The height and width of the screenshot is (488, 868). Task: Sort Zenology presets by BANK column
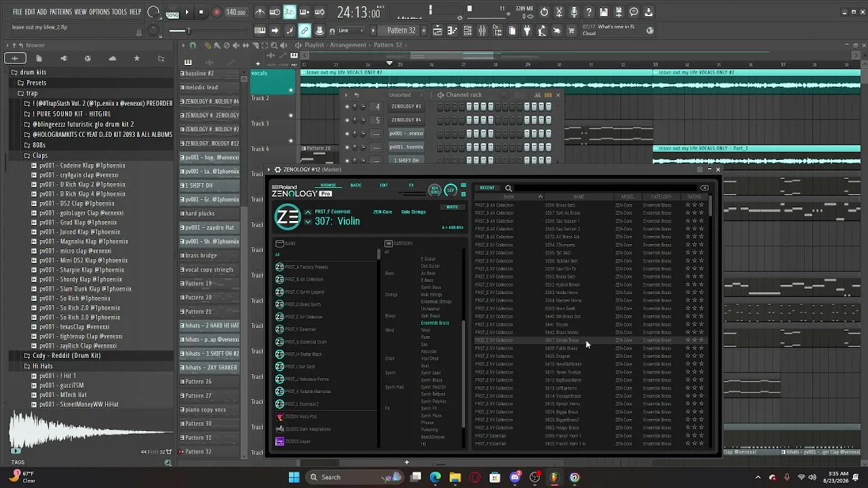[509, 197]
